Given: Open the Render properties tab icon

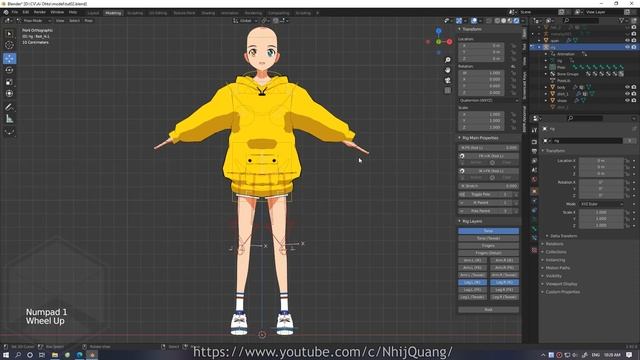Looking at the screenshot, I should [x=534, y=142].
